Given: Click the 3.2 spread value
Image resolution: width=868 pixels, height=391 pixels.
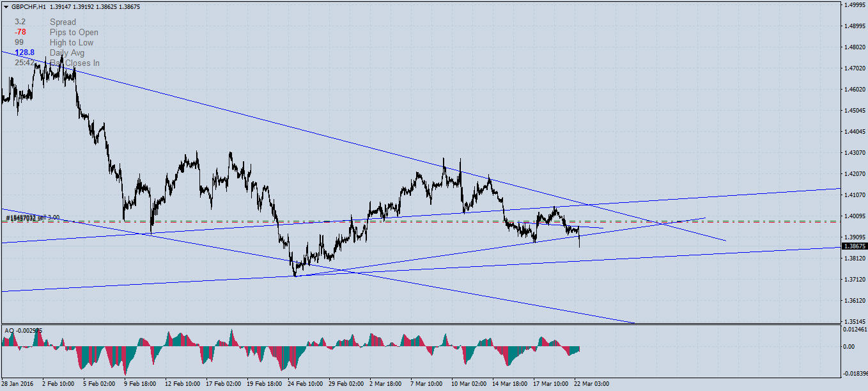Looking at the screenshot, I should pos(20,22).
